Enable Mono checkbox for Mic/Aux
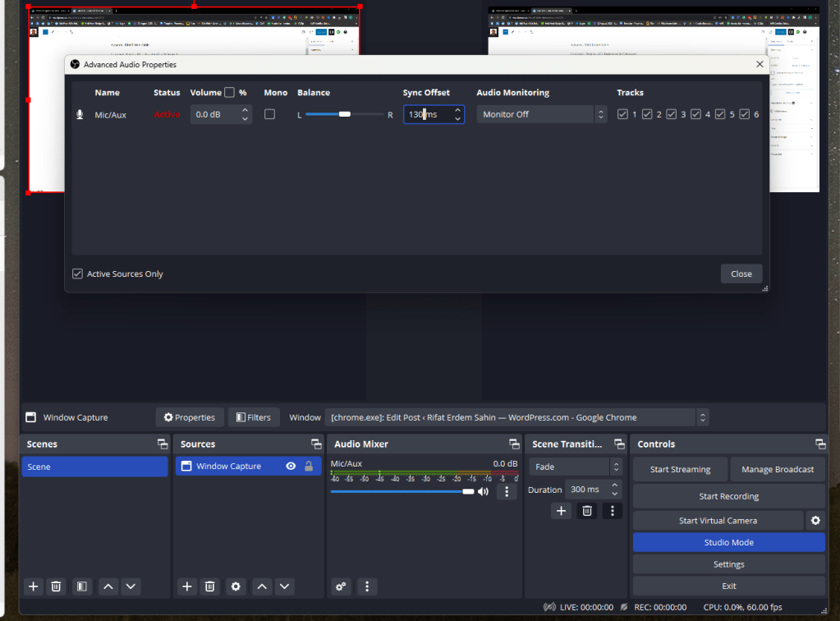840x621 pixels. click(x=269, y=114)
